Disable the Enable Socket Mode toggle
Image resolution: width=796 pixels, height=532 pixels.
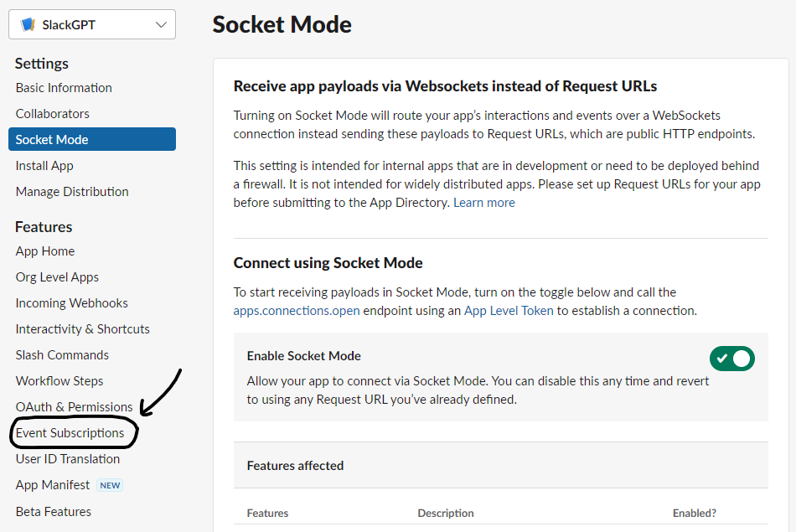(x=731, y=359)
